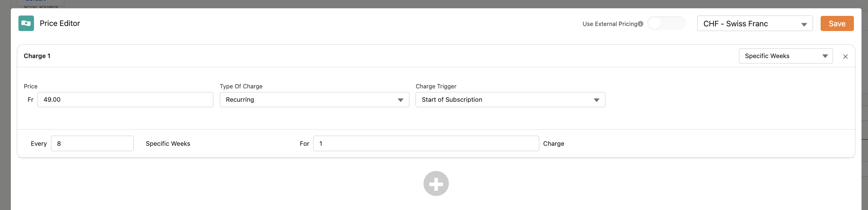Click the Specific Weeks text after Every field
868x210 pixels.
pos(168,144)
